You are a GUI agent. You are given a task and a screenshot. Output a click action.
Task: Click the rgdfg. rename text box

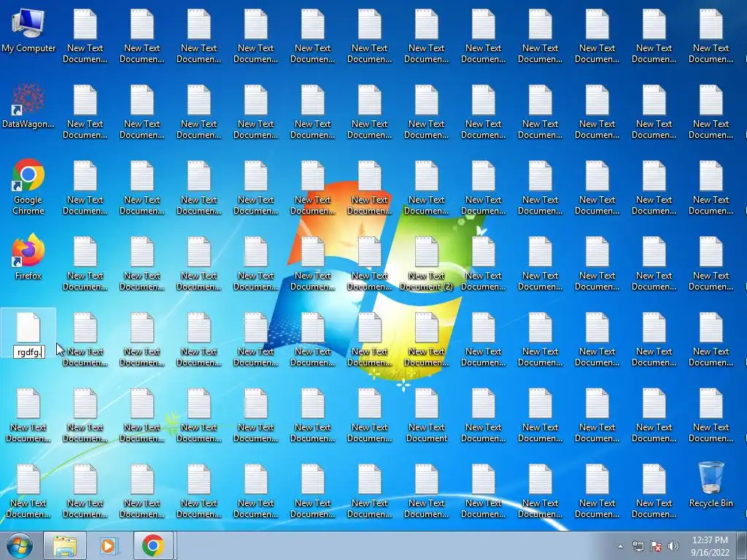pos(29,352)
